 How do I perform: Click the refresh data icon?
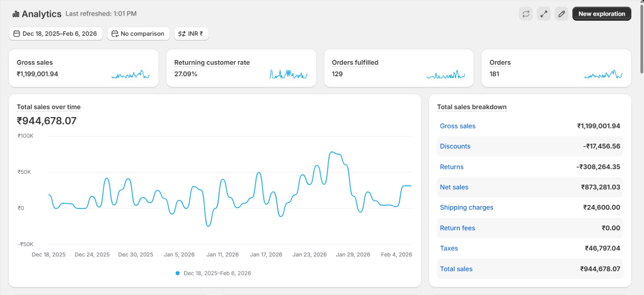click(526, 14)
